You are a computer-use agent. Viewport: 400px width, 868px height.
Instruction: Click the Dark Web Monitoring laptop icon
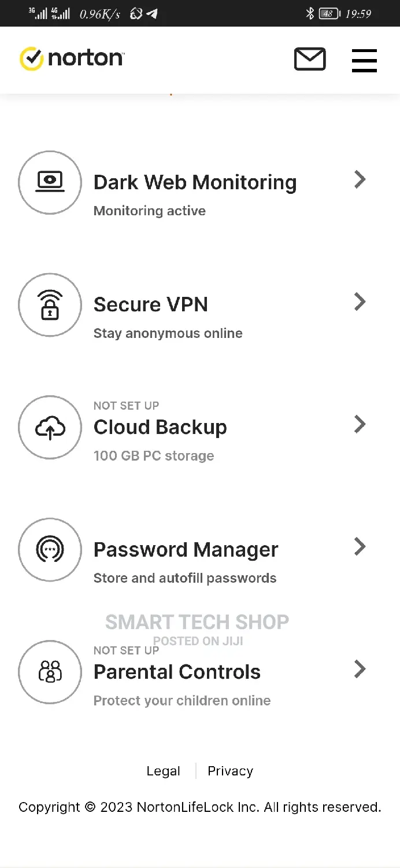tap(50, 182)
